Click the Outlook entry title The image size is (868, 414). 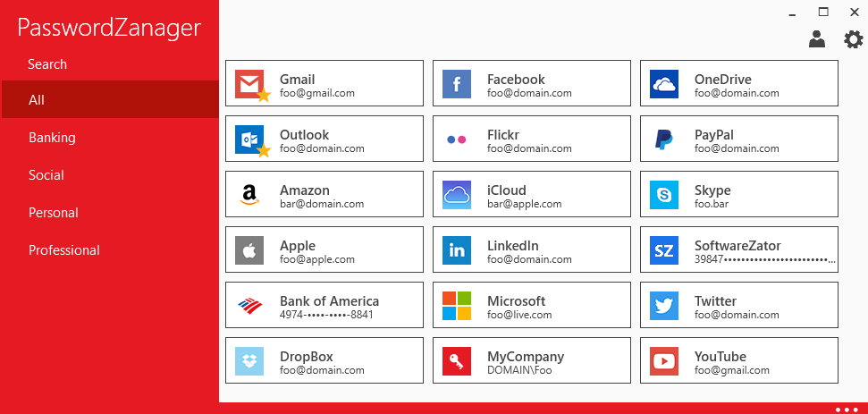(x=305, y=135)
